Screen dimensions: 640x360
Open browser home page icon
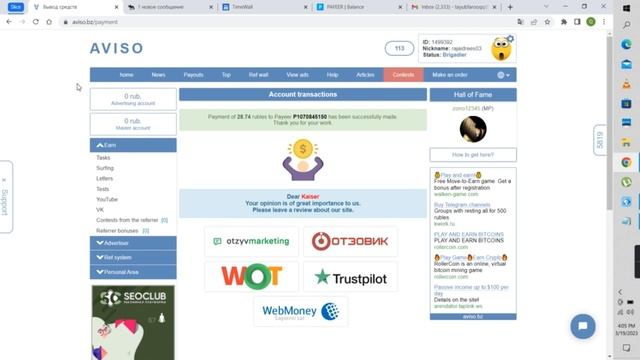pyautogui.click(x=49, y=22)
